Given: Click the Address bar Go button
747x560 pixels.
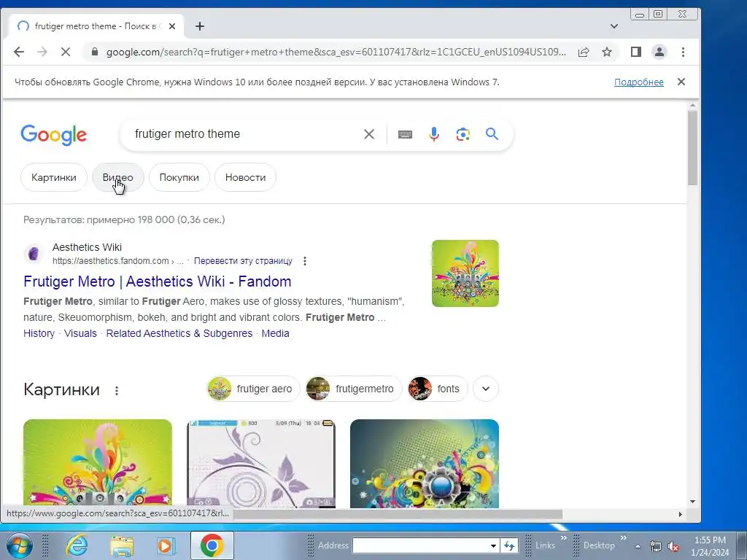Looking at the screenshot, I should (x=509, y=545).
